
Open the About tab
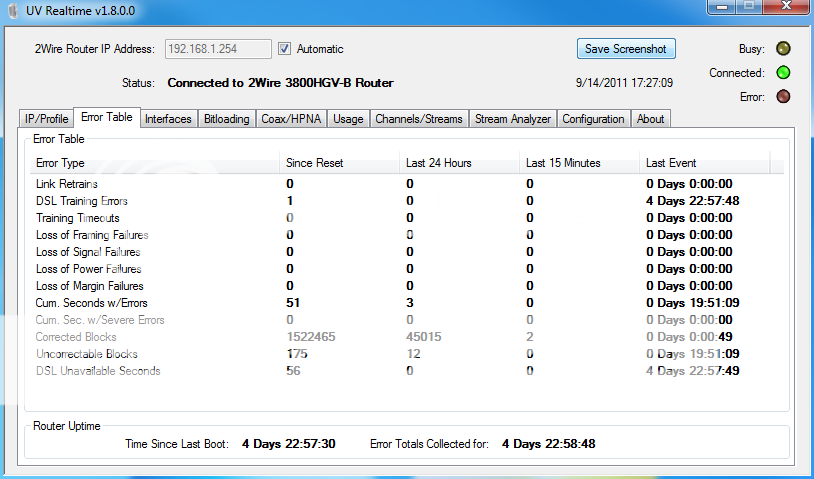click(650, 119)
